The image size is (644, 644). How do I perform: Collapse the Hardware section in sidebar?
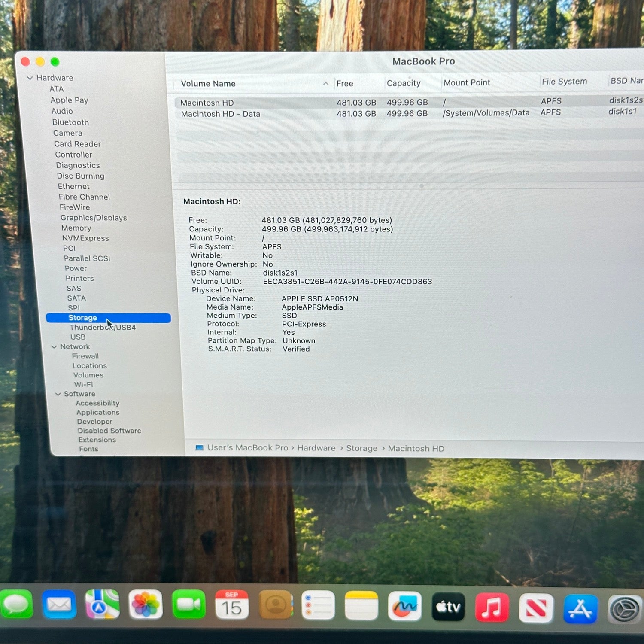(x=30, y=78)
